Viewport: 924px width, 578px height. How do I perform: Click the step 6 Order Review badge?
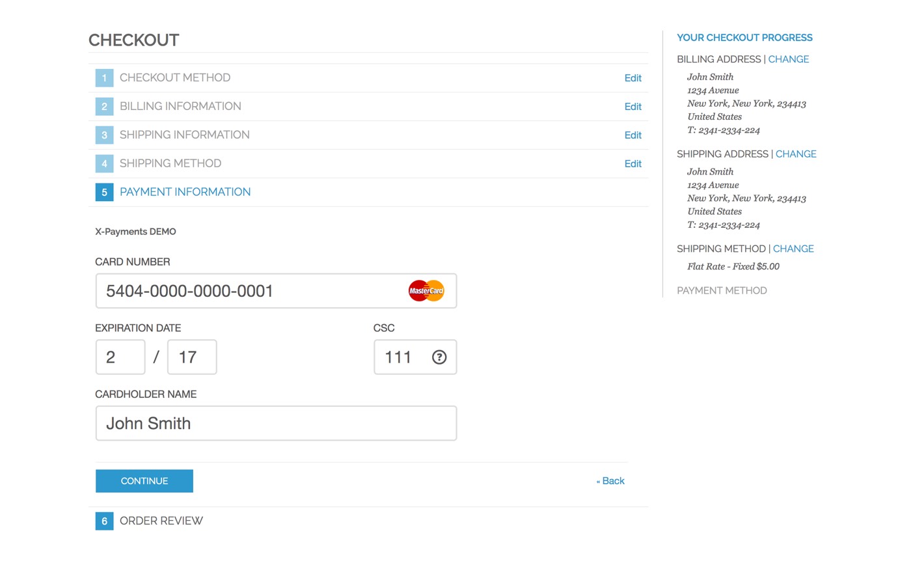pyautogui.click(x=104, y=521)
